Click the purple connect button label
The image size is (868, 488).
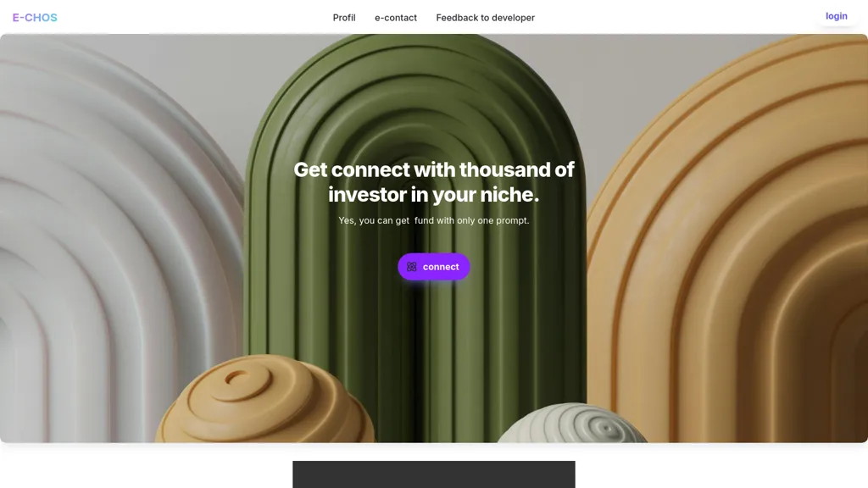pos(441,267)
